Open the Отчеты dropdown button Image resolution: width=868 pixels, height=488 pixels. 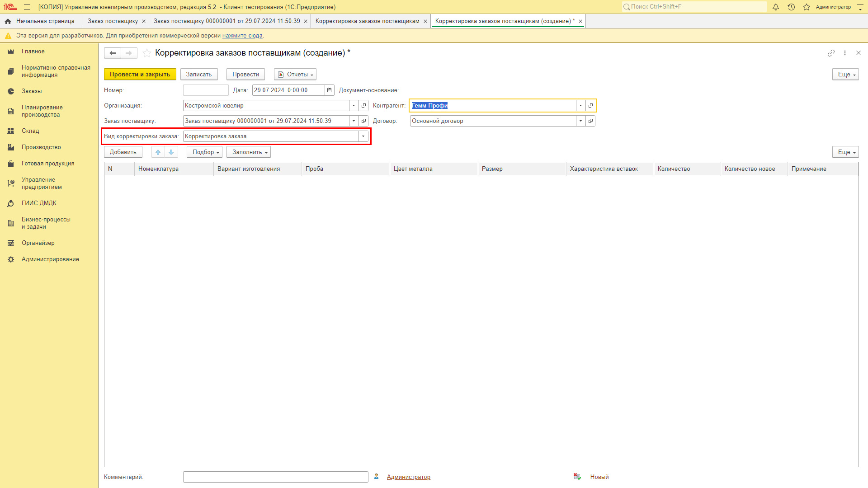tap(295, 74)
